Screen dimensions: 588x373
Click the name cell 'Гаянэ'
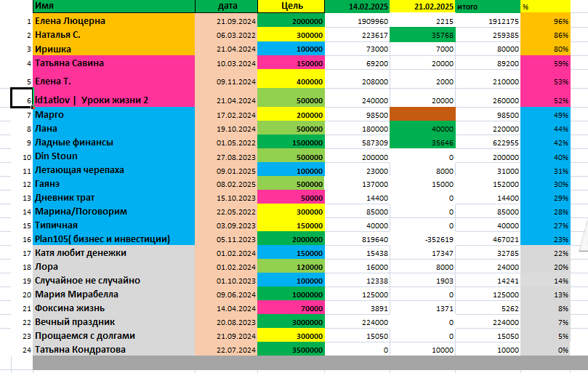click(114, 184)
